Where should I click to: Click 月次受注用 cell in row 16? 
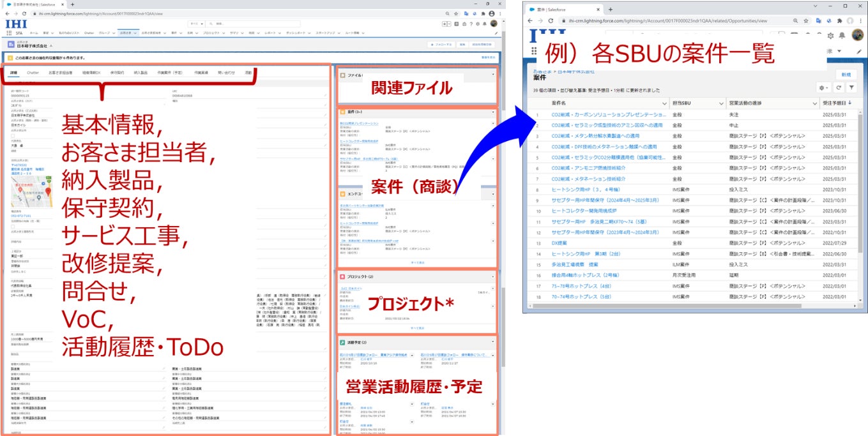coord(685,275)
